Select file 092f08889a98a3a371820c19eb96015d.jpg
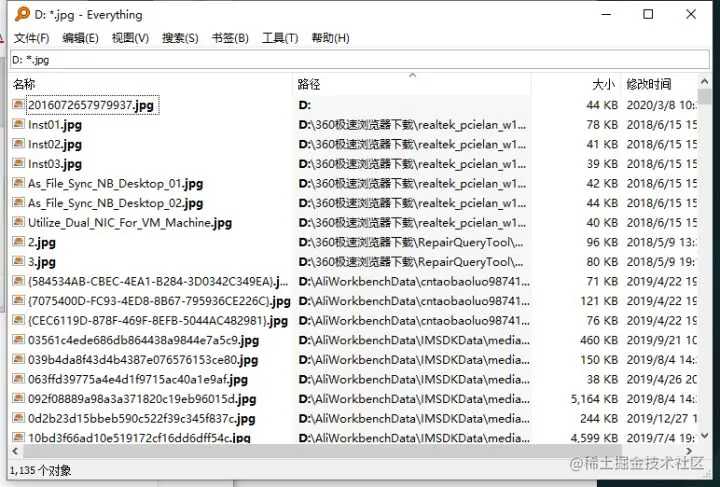The image size is (720, 487). pyautogui.click(x=142, y=399)
